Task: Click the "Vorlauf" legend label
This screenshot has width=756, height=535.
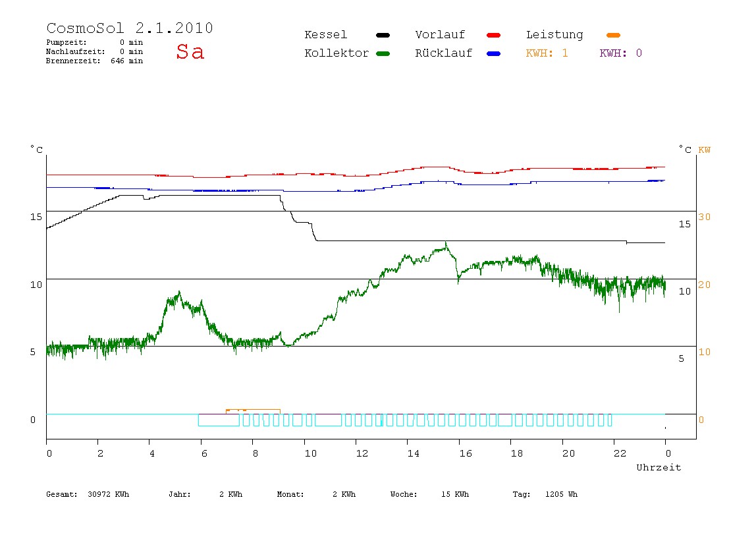Action: click(x=440, y=35)
